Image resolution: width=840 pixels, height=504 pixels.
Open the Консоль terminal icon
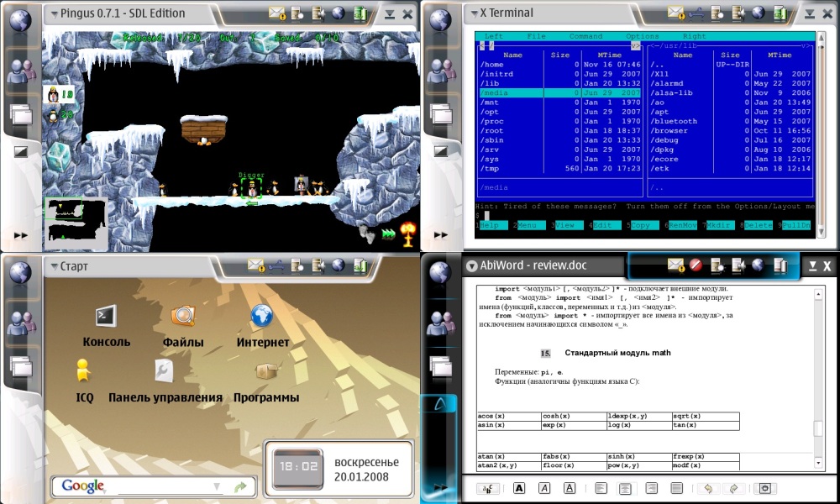[106, 316]
